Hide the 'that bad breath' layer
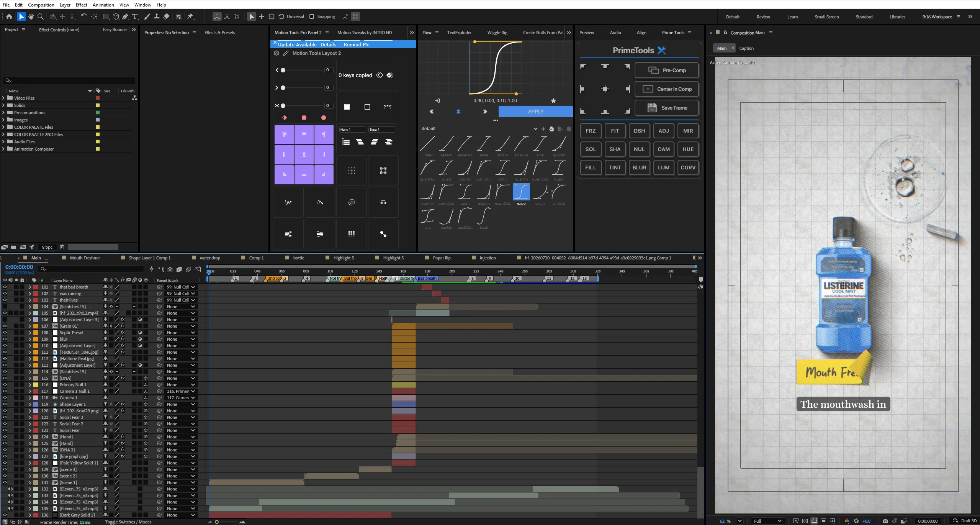Viewport: 980px width, 525px height. coord(5,287)
